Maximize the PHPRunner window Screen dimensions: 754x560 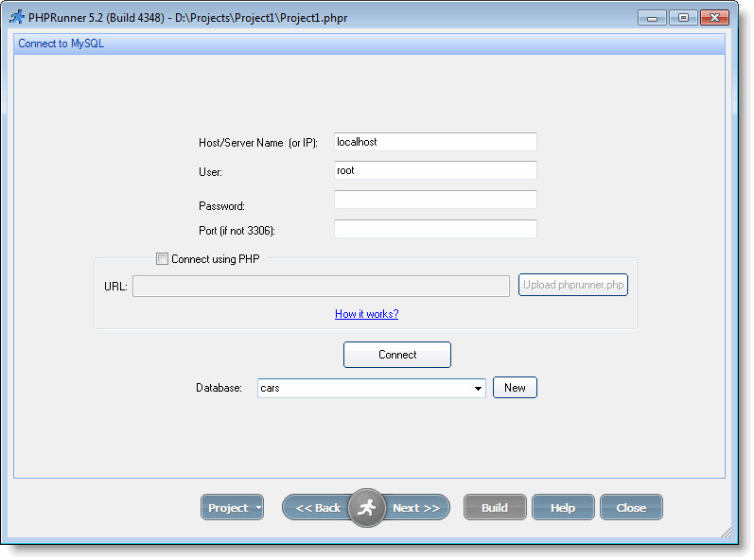tap(683, 18)
